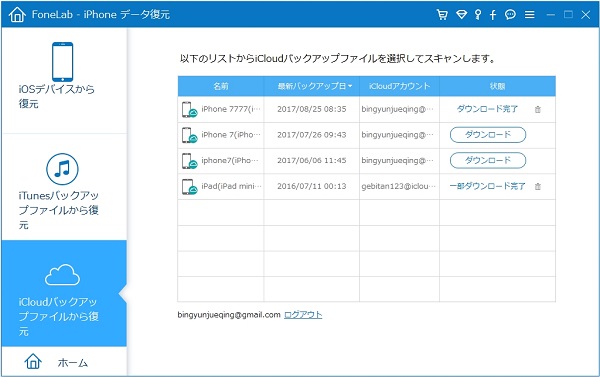Click the 名前 column header
600x377 pixels.
(221, 86)
